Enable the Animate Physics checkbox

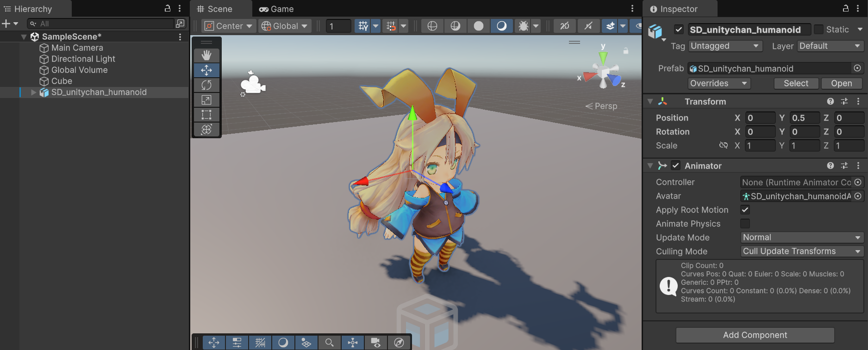745,224
